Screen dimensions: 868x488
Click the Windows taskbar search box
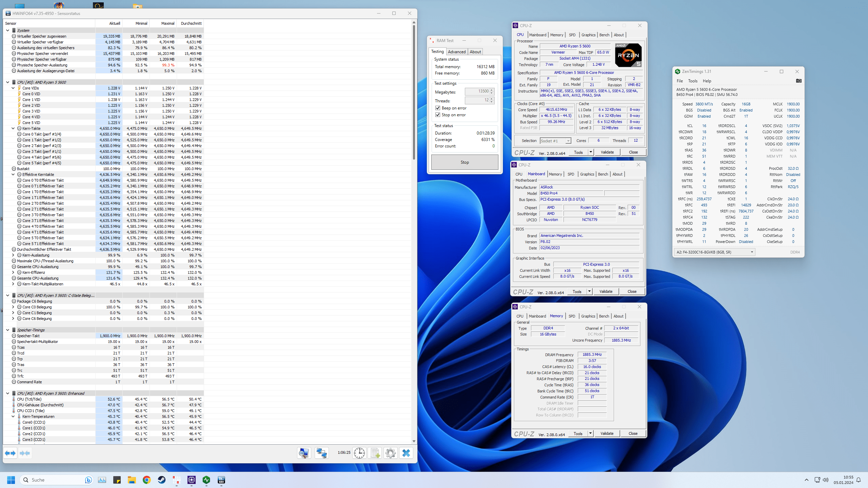tap(56, 480)
